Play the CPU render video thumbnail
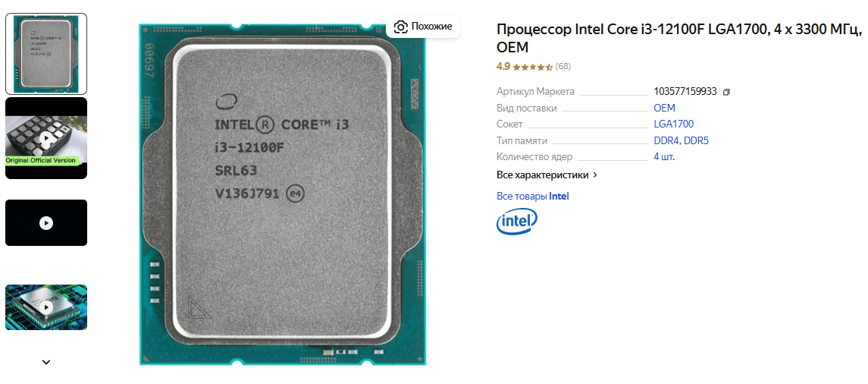868x384 pixels. click(46, 307)
